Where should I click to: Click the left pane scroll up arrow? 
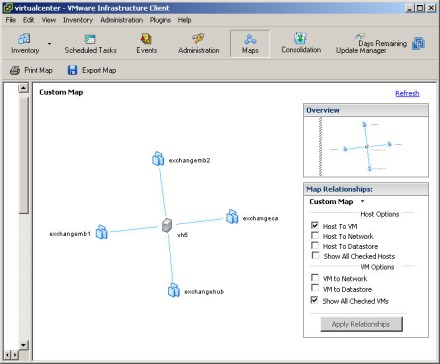(x=23, y=88)
